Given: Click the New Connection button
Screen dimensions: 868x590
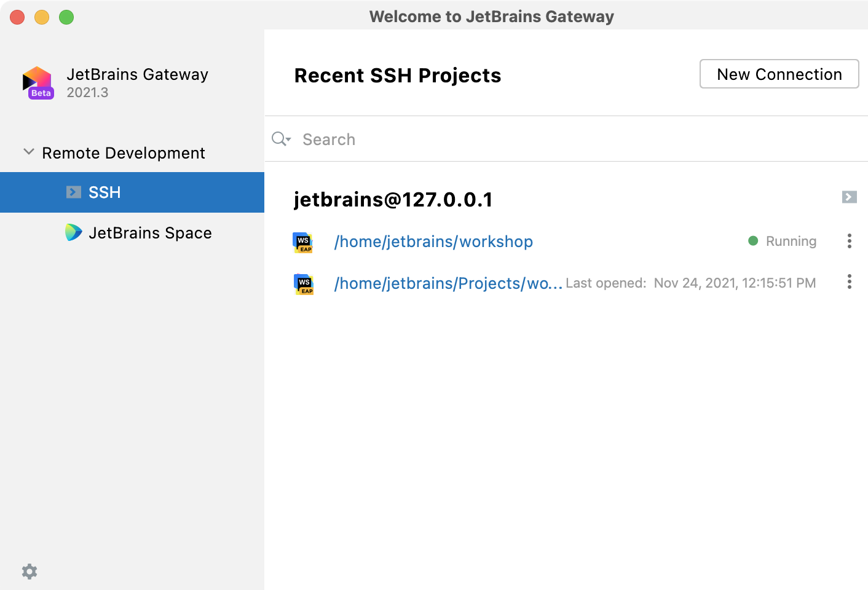Looking at the screenshot, I should (779, 74).
